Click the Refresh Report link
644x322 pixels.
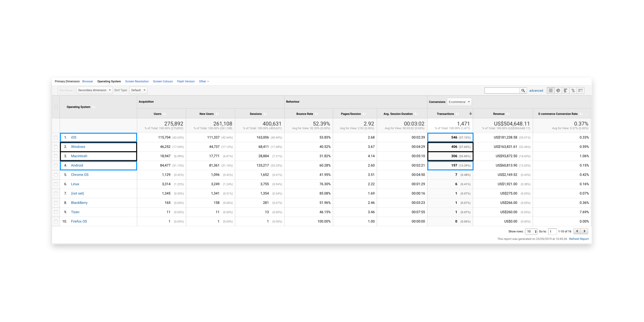tap(579, 239)
